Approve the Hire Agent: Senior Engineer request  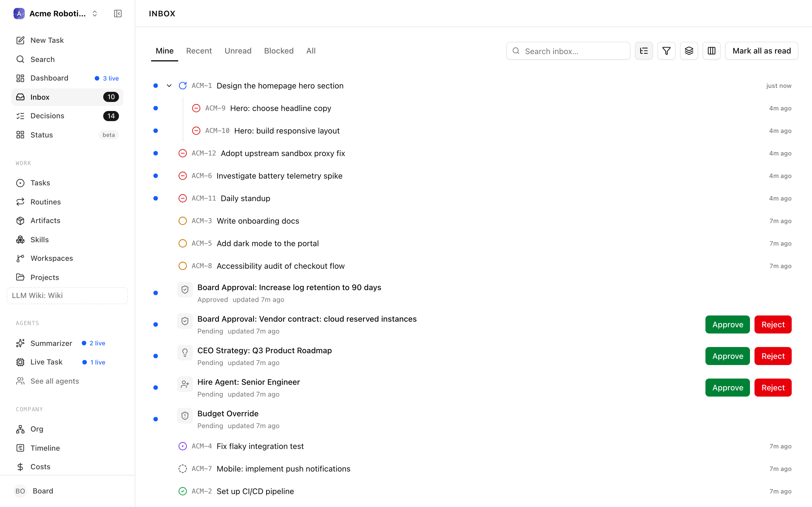pos(727,388)
